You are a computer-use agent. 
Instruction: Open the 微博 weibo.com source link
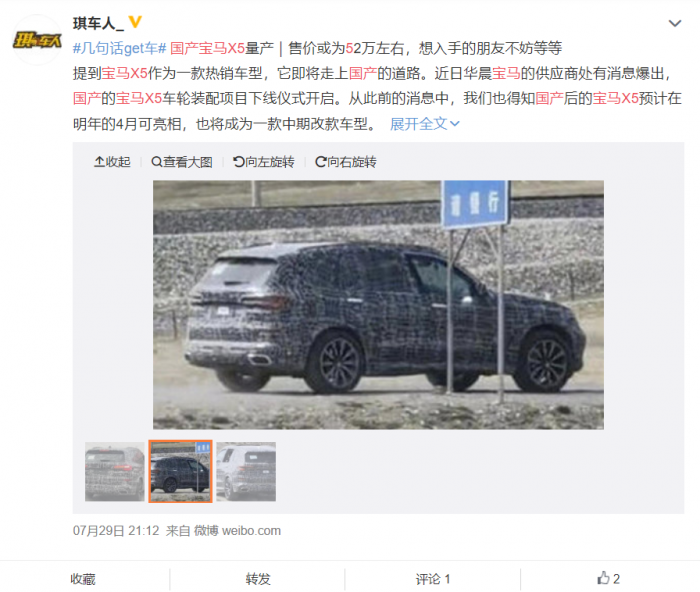(237, 530)
